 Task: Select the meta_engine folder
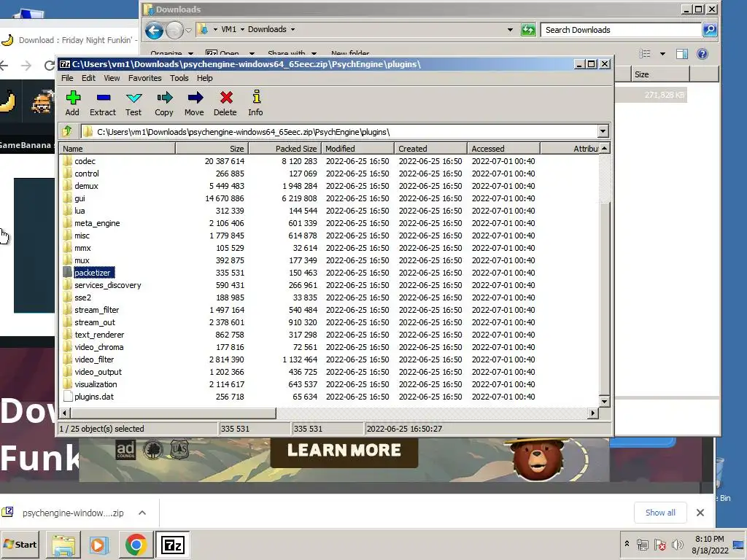(x=97, y=223)
